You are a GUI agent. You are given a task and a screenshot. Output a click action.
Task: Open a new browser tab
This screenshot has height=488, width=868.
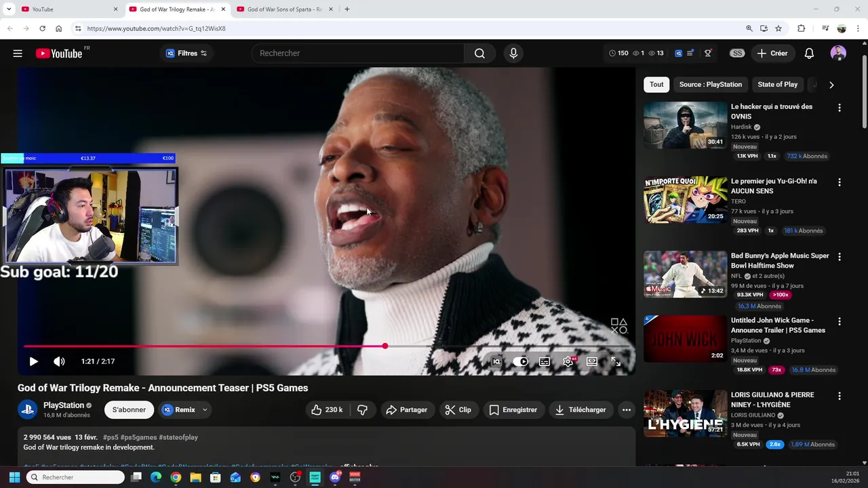pyautogui.click(x=347, y=9)
